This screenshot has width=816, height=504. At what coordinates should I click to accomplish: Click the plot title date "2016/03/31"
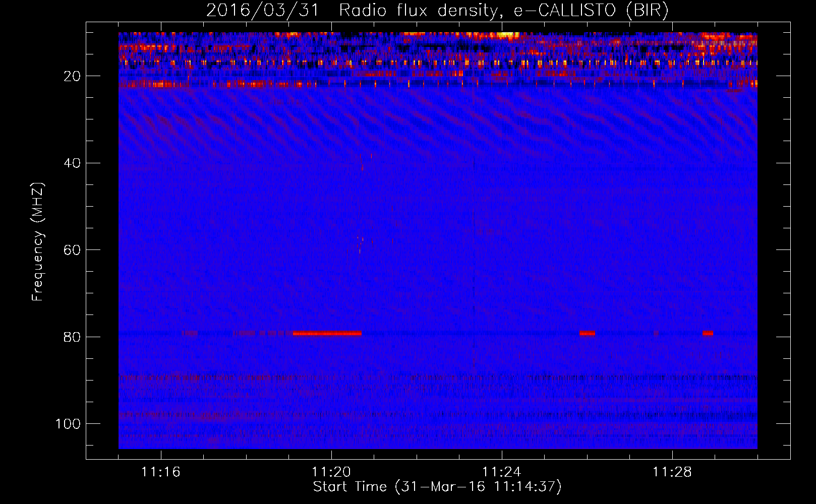point(262,11)
